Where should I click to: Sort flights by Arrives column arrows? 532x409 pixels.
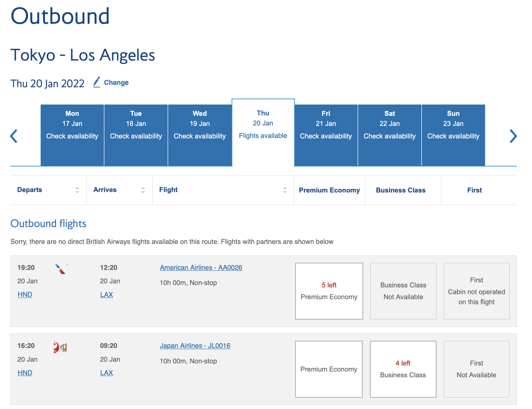point(143,190)
